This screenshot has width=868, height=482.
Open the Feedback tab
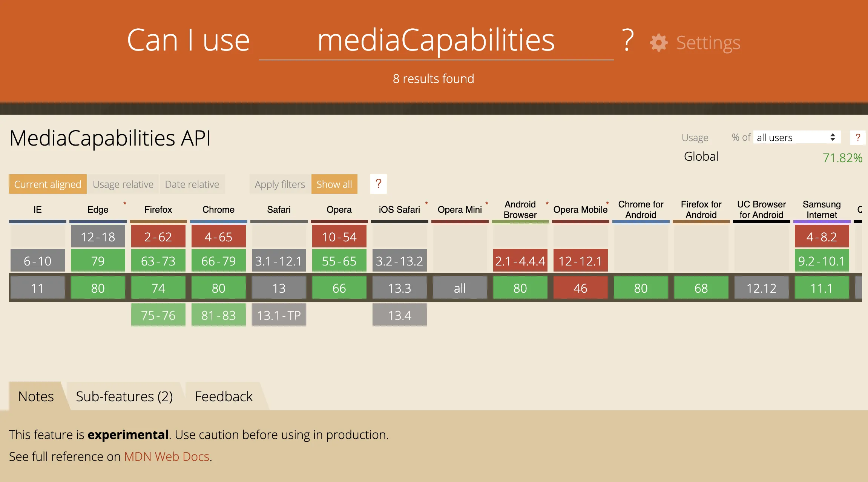[224, 396]
